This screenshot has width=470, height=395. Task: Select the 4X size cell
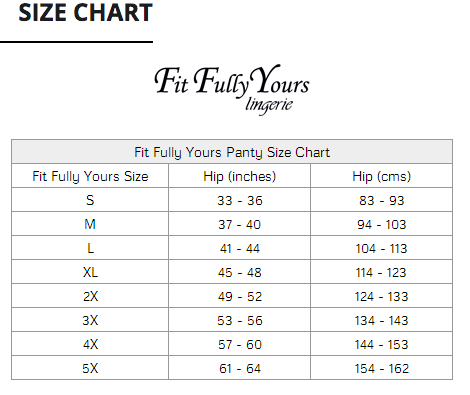pyautogui.click(x=90, y=344)
